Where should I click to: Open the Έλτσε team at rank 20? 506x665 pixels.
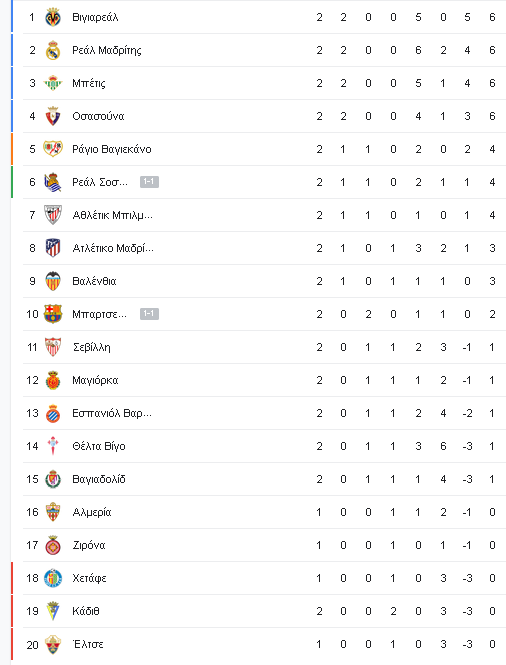(88, 644)
